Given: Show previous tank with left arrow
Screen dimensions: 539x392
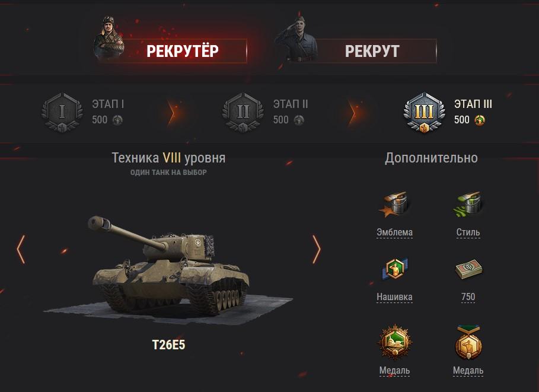Looking at the screenshot, I should pos(21,249).
